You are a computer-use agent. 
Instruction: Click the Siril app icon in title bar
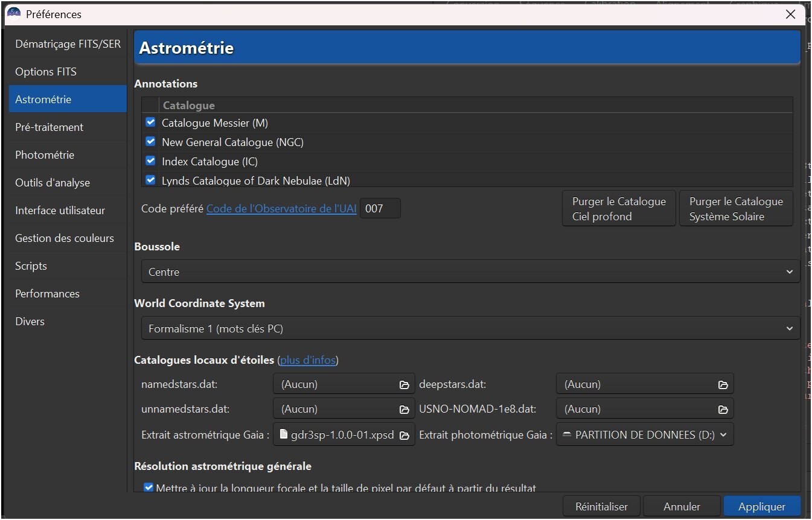click(x=14, y=13)
